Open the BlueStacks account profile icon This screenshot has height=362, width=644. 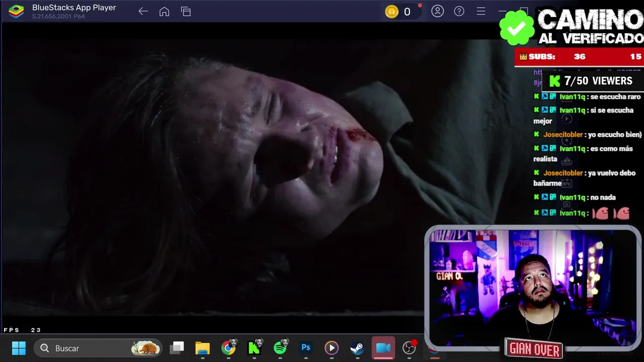(x=438, y=11)
